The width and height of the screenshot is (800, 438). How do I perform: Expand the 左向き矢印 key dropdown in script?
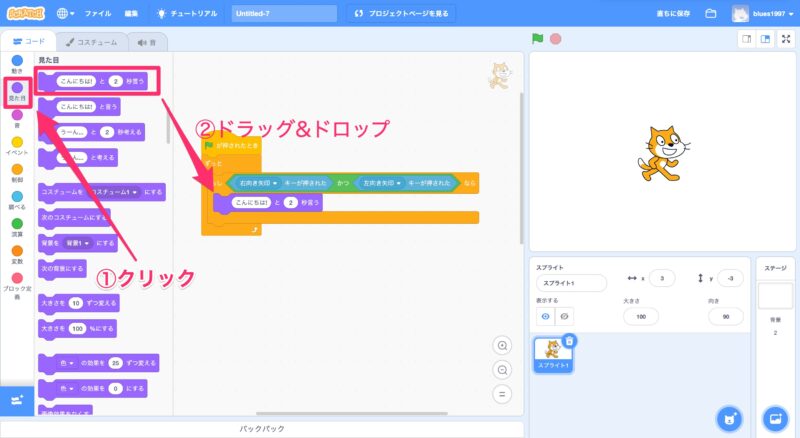tap(400, 184)
